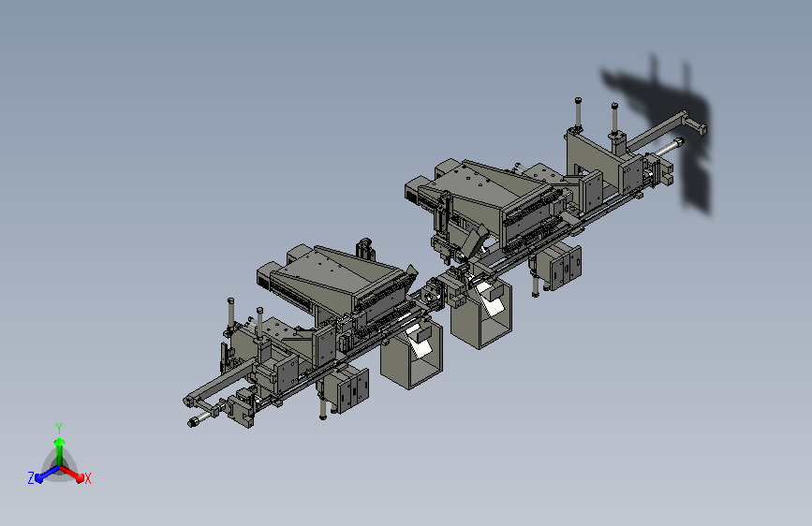Click the red X axis arrow of triad

pos(72,474)
